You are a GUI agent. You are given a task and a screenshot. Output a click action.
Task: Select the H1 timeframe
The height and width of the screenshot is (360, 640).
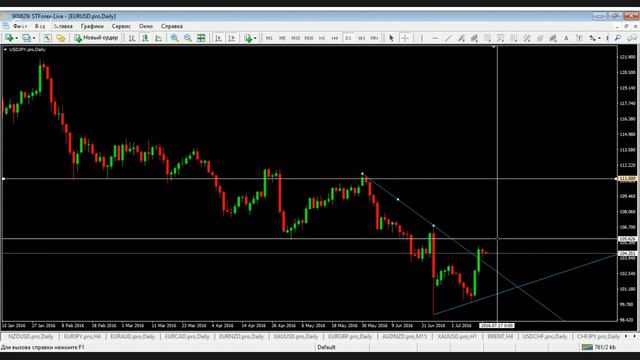click(322, 38)
